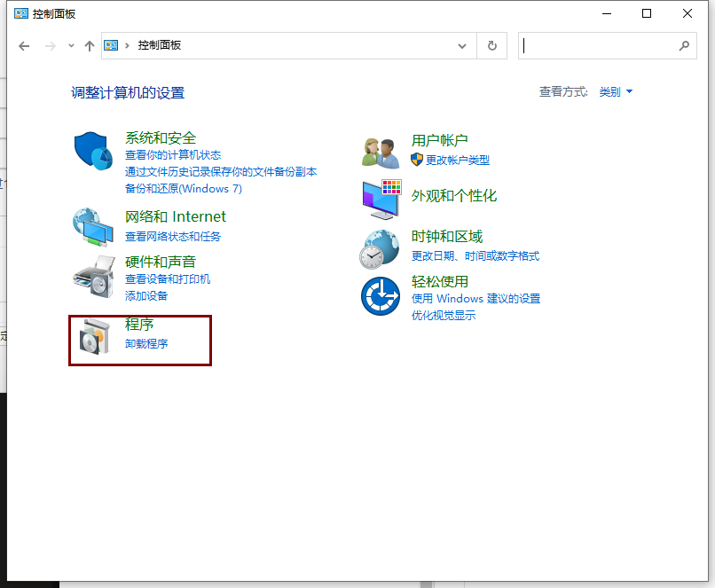The height and width of the screenshot is (588, 715).
Task: Click the 查看网络状态和任务 link
Action: point(173,237)
